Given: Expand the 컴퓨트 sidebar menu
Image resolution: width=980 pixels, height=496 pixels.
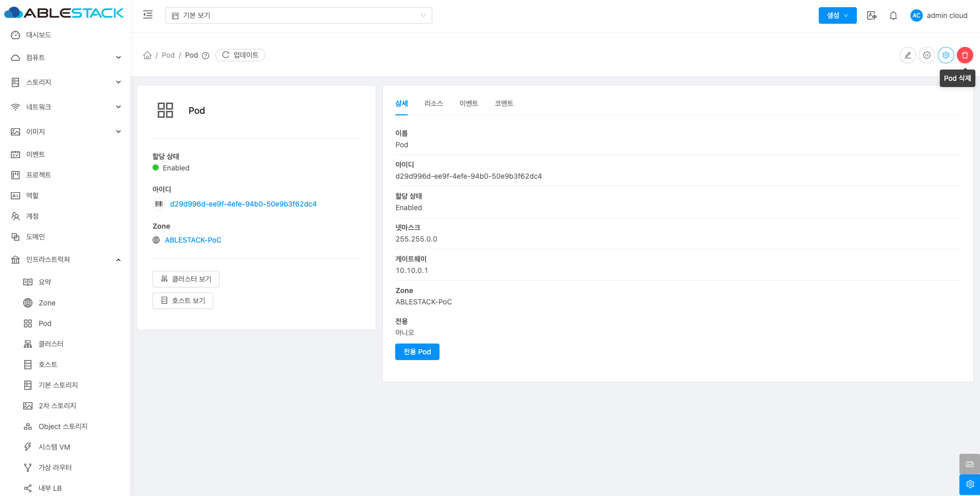Looking at the screenshot, I should coord(65,58).
